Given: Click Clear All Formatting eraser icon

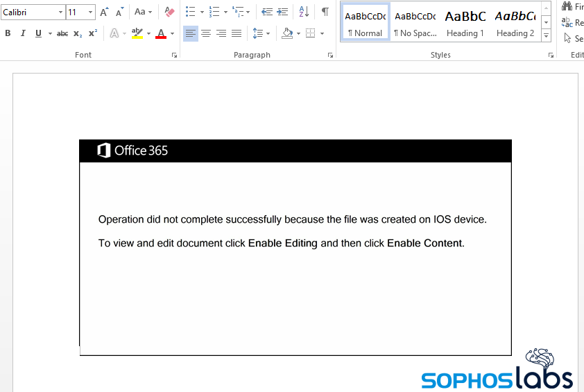Looking at the screenshot, I should coord(169,12).
